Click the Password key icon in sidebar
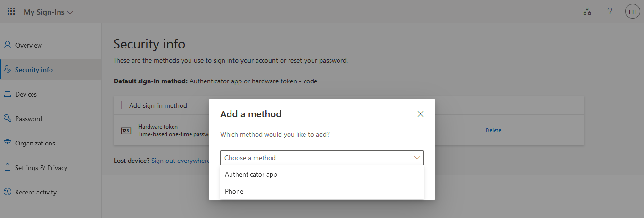The image size is (644, 218). click(8, 119)
